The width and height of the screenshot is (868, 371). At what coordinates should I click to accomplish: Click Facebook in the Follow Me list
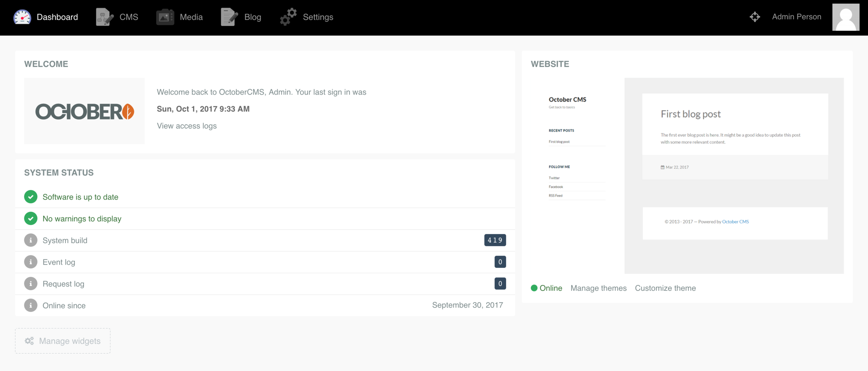pos(556,187)
